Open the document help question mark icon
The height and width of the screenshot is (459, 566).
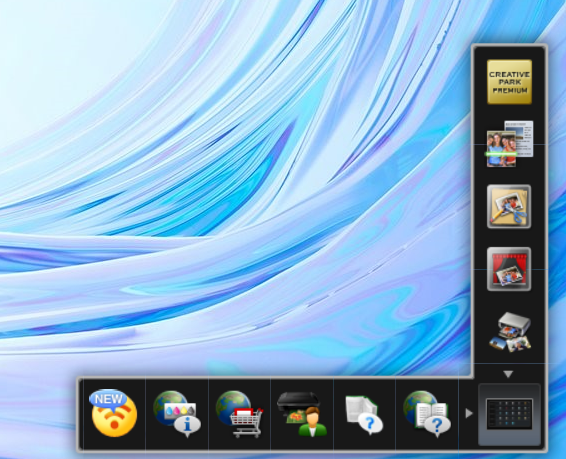click(x=364, y=415)
